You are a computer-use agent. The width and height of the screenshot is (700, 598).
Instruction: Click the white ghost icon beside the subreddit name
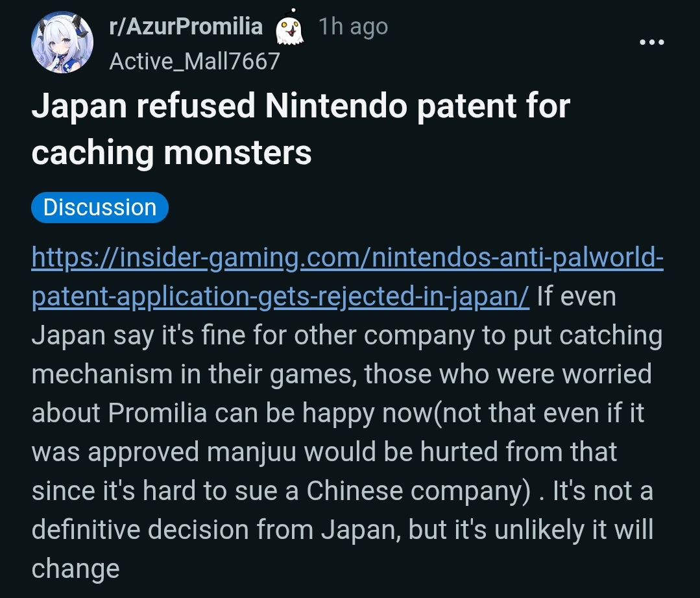pos(289,29)
